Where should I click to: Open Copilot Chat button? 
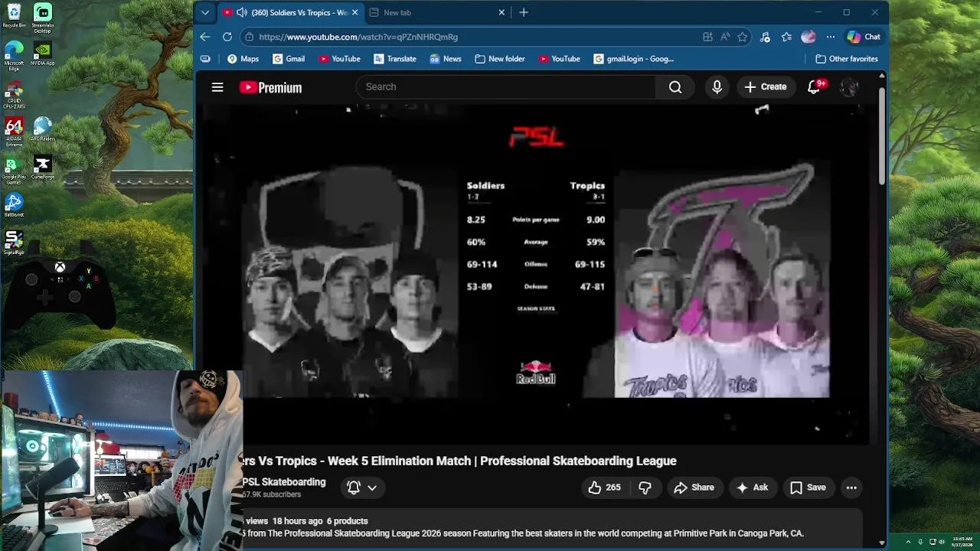click(x=864, y=37)
